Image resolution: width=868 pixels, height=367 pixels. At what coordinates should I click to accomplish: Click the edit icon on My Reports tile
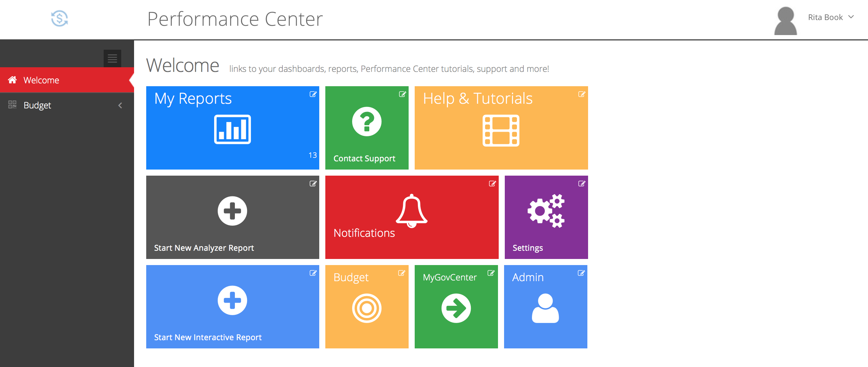tap(313, 94)
